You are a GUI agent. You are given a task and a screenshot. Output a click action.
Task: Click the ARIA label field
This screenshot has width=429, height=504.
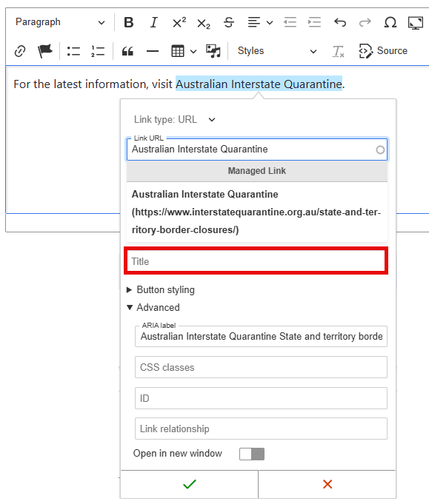(x=261, y=336)
